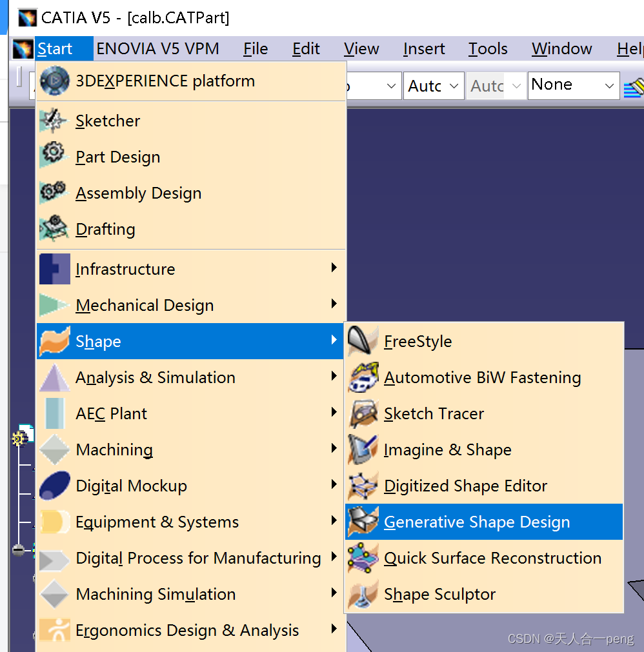Click the AEC Plant icon
This screenshot has width=644, height=652.
[x=55, y=413]
